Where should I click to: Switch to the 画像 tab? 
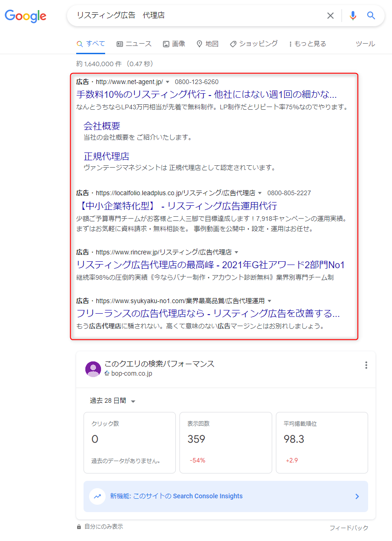(x=174, y=44)
